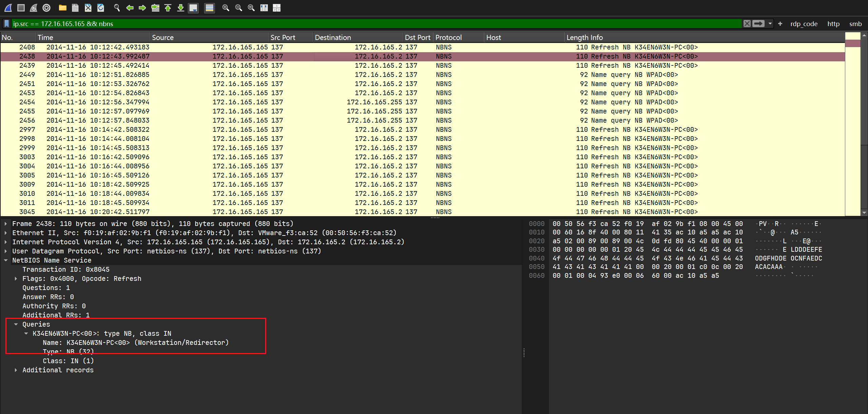Toggle packet list colorization
868x414 pixels.
tap(210, 7)
